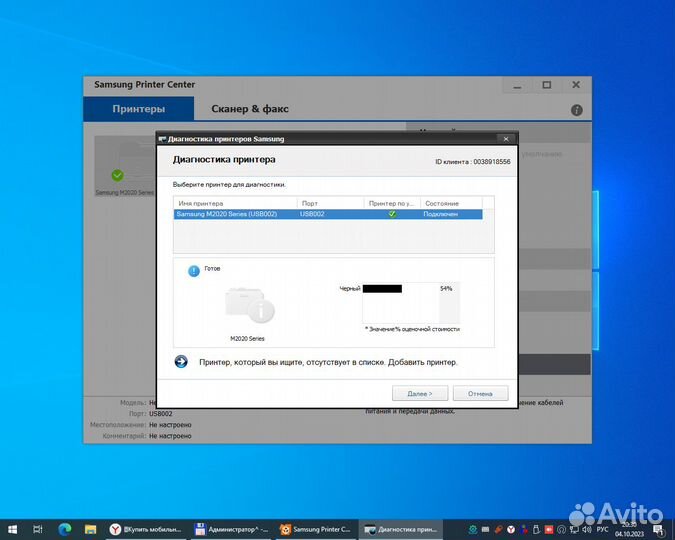The height and width of the screenshot is (540, 675).
Task: Select the Samsung M2020 Series thumbnail in Printer Center
Action: [x=125, y=166]
